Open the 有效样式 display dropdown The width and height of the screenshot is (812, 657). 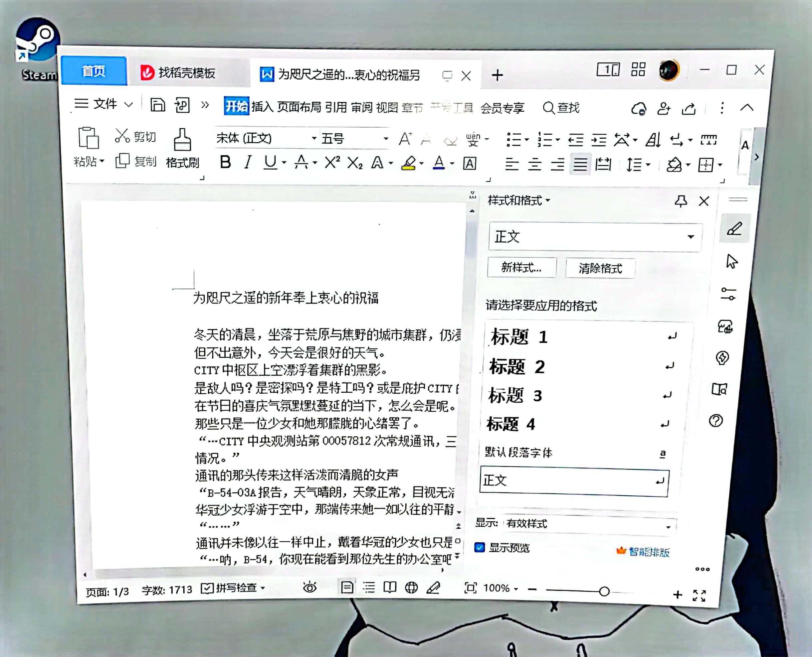pyautogui.click(x=668, y=526)
